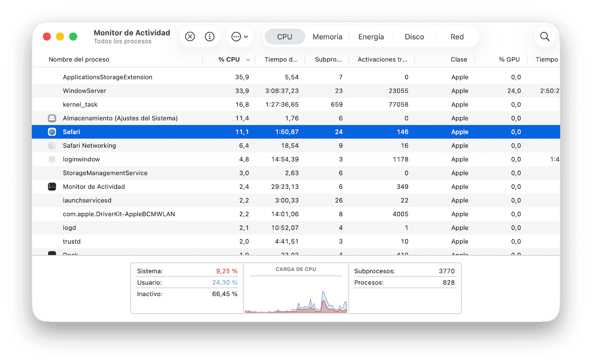
Task: Click the Procesos count 828
Action: tap(448, 282)
